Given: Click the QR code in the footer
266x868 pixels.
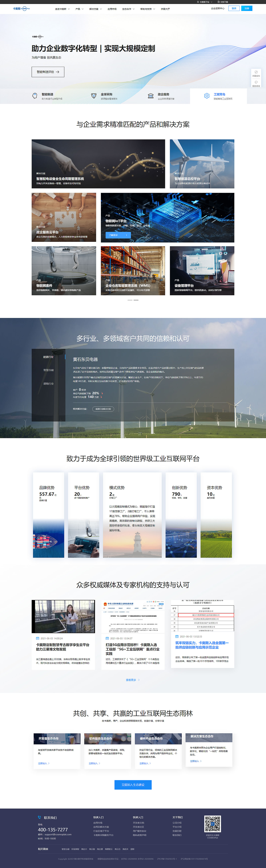Looking at the screenshot, I should 212,824.
